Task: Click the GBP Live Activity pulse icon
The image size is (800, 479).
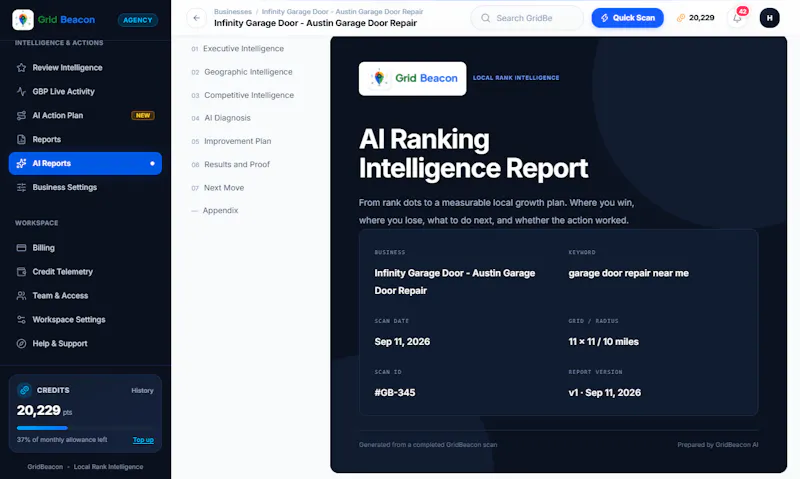Action: pos(21,91)
